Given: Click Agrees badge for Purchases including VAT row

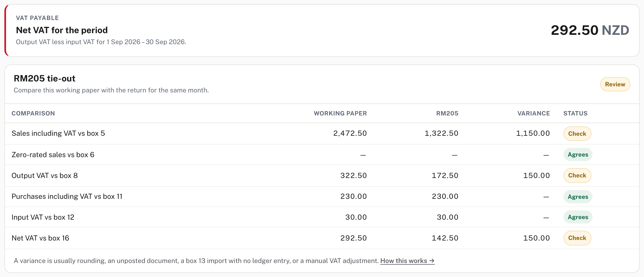Looking at the screenshot, I should click(578, 197).
